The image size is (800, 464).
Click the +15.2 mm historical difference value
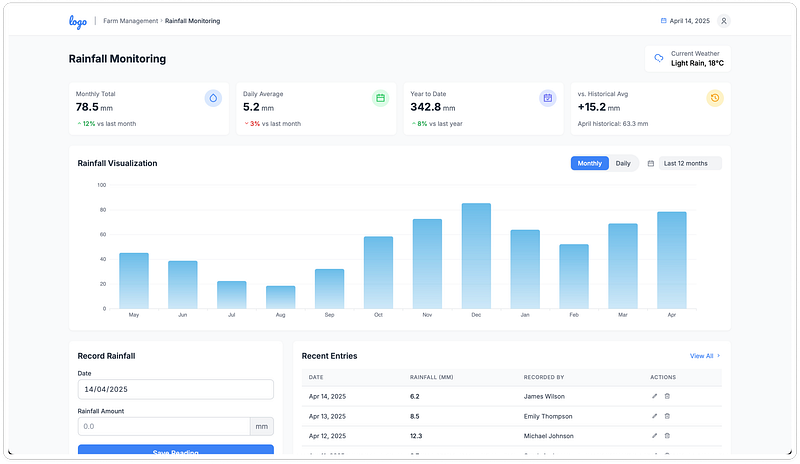[598, 107]
